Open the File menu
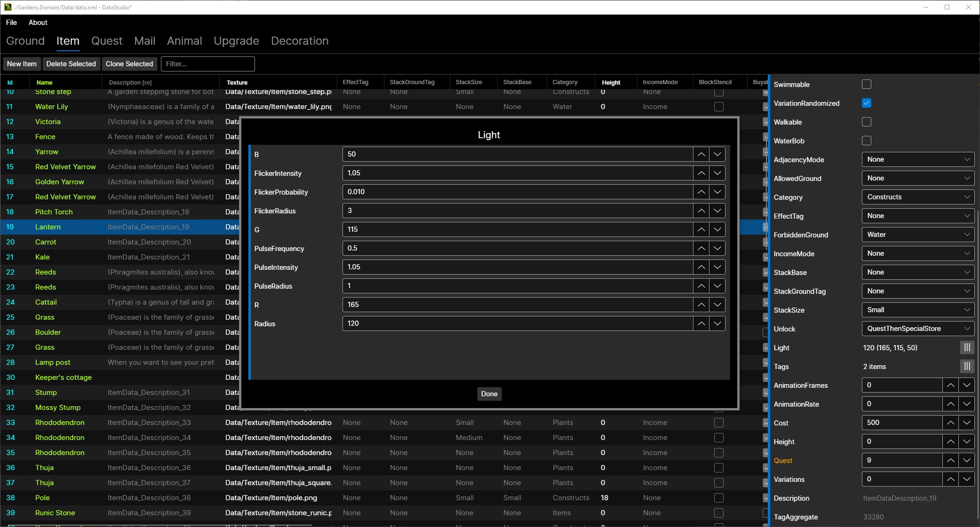 click(11, 22)
